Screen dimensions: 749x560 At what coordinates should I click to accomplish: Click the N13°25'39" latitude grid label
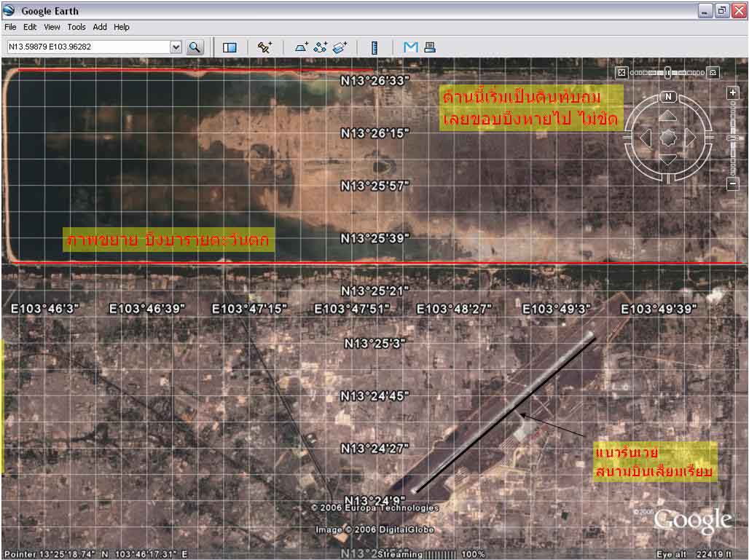coord(375,238)
